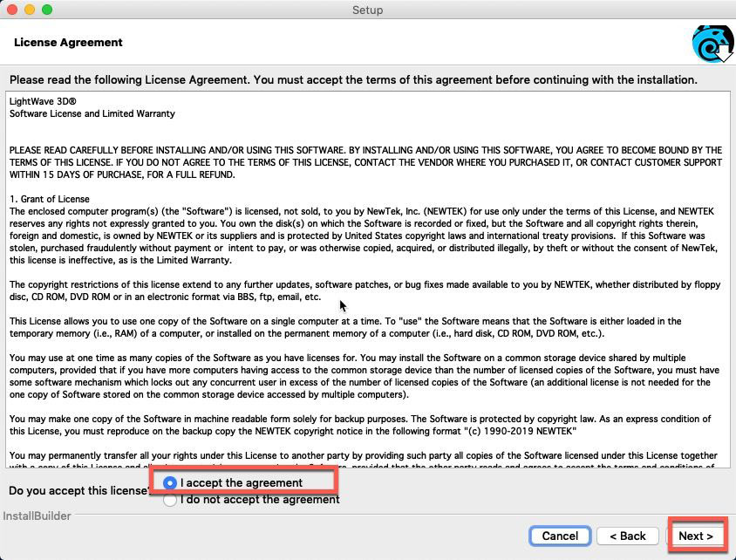Click the paragraph starting "The copyright restrictions"

click(365, 290)
